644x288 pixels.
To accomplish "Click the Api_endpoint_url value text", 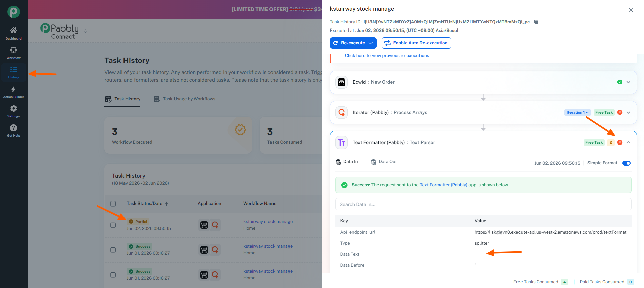I will point(550,232).
